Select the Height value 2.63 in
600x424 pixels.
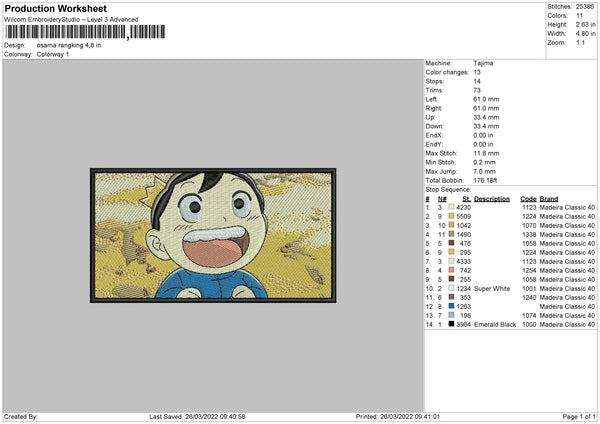coord(585,24)
